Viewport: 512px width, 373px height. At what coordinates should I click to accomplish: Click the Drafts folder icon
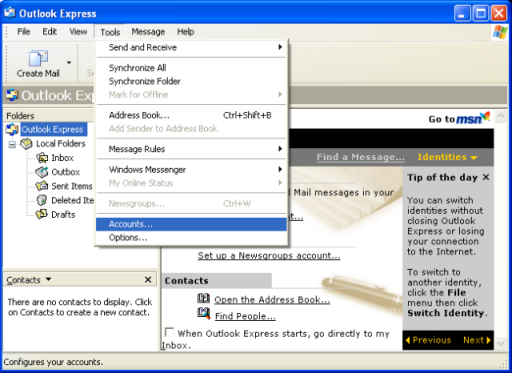(42, 214)
